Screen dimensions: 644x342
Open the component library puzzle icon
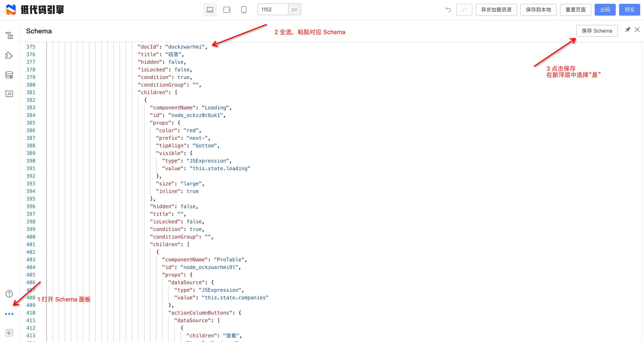[x=9, y=55]
